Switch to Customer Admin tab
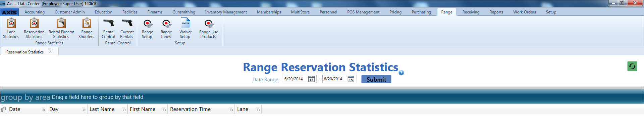 point(70,12)
